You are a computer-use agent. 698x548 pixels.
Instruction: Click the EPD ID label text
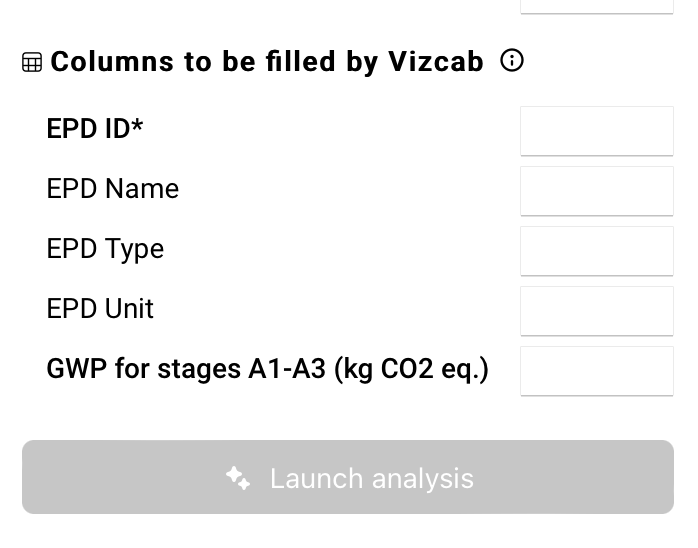click(88, 129)
